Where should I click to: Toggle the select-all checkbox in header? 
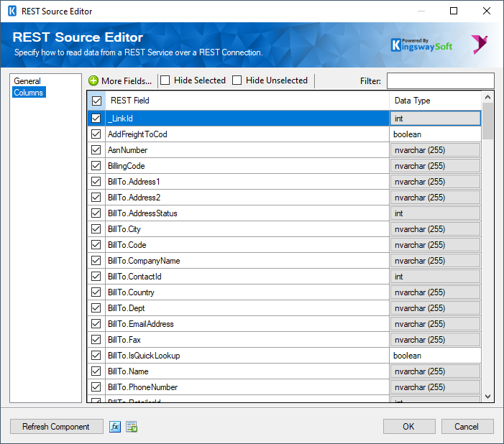pos(96,101)
